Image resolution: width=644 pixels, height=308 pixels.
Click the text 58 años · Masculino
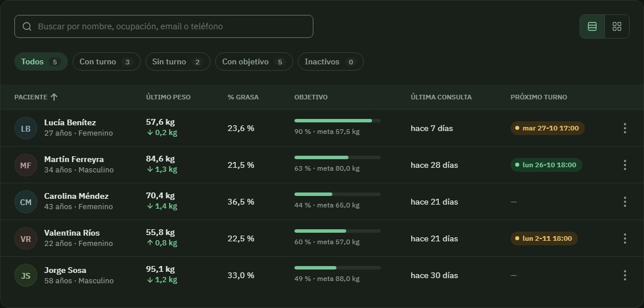coord(79,281)
